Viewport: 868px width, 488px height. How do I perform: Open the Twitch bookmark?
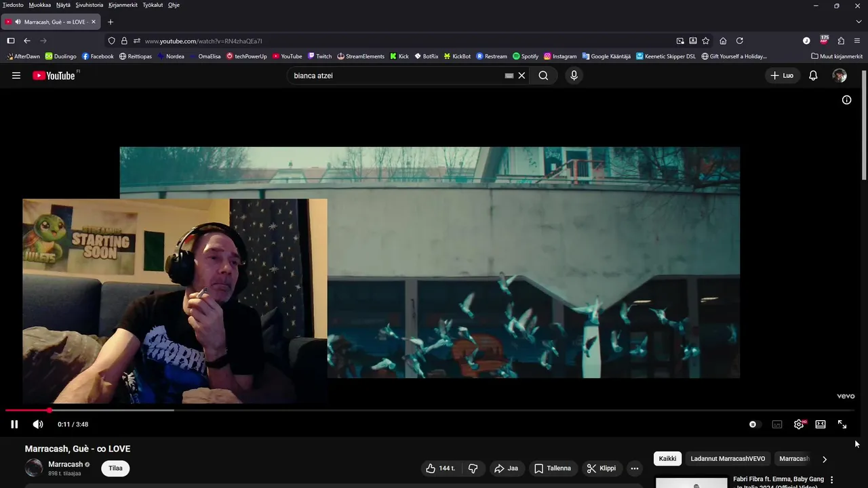[319, 56]
